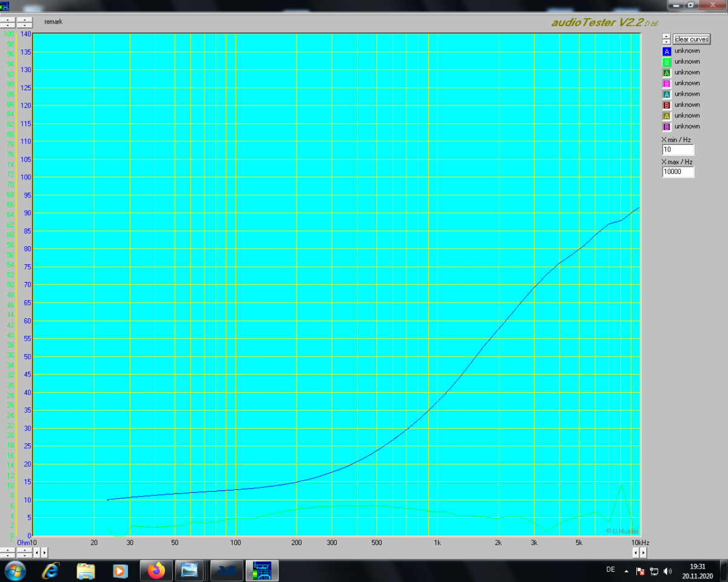
Task: Click down arrow of top spinner above green axis
Action: pos(7,25)
